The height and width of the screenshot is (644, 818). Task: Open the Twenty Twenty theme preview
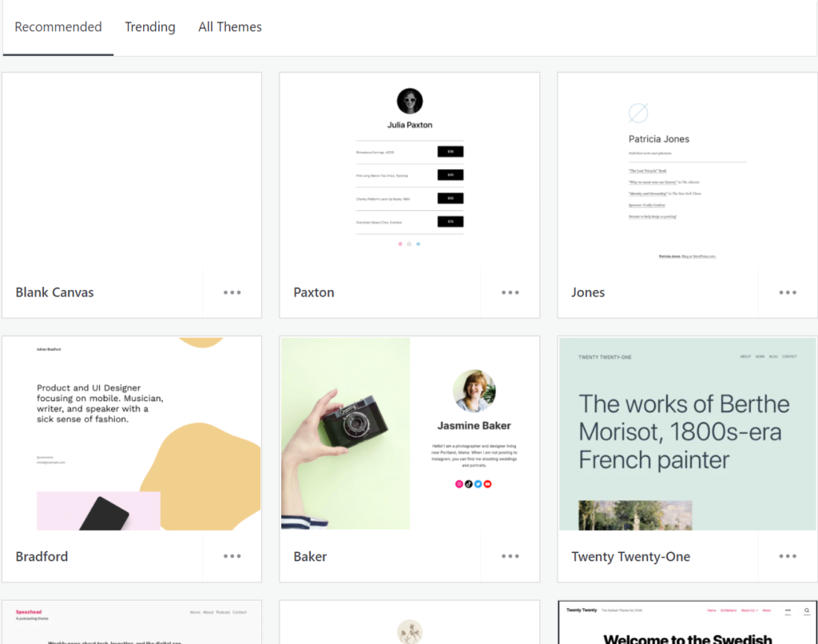click(x=687, y=622)
